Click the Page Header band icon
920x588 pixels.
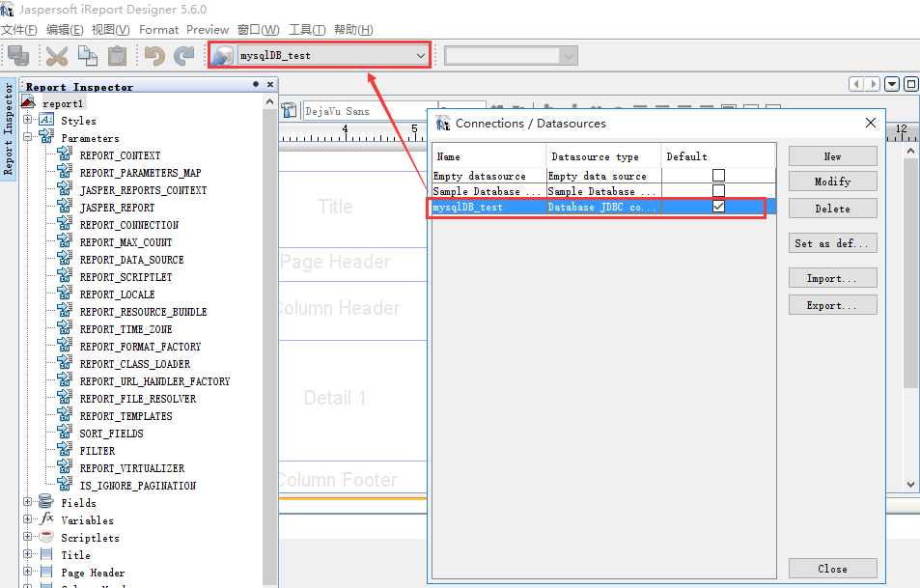(46, 571)
